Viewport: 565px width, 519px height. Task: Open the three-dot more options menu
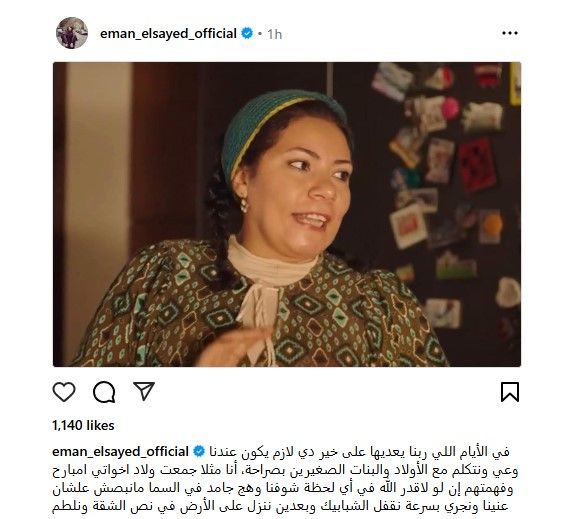click(x=510, y=33)
